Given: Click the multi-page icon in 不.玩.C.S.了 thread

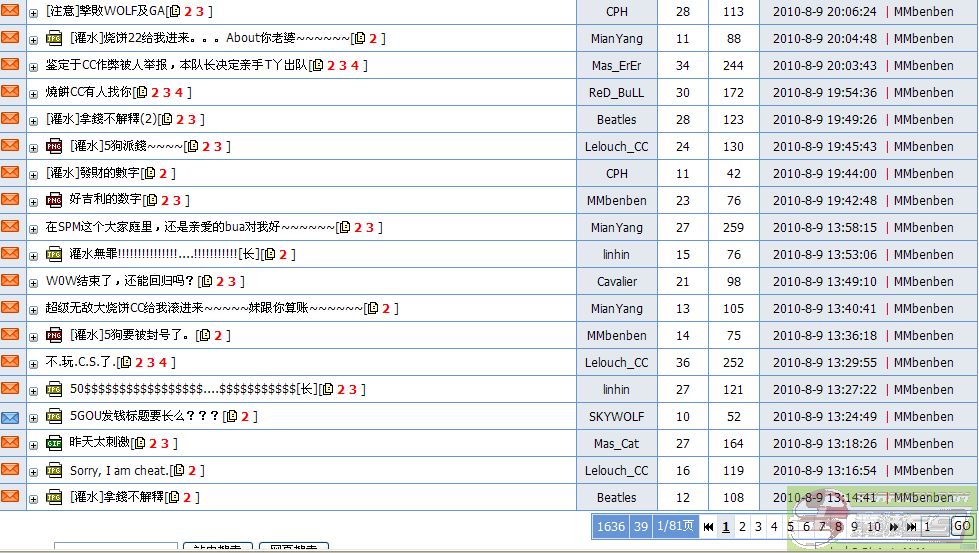Looking at the screenshot, I should point(125,363).
